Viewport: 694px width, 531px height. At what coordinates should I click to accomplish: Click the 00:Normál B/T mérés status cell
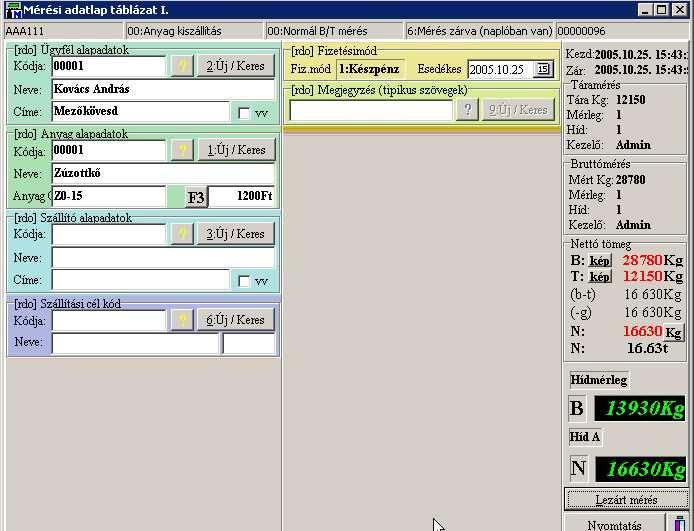click(334, 31)
